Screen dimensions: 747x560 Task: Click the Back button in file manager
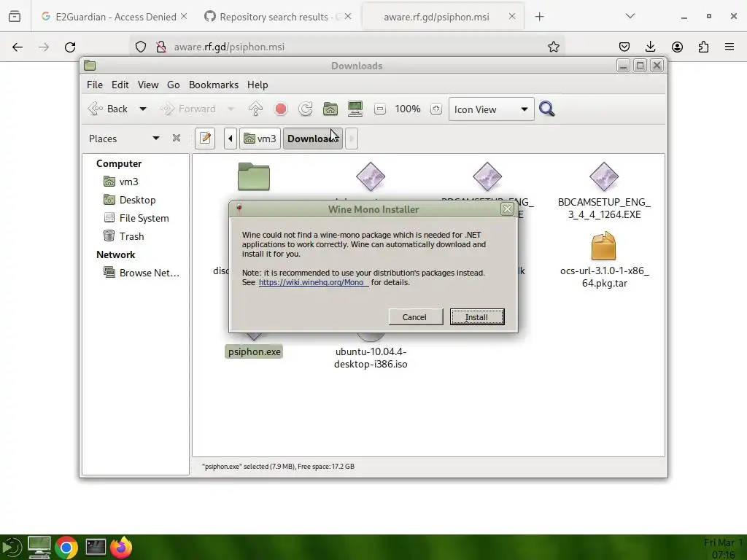click(x=109, y=109)
